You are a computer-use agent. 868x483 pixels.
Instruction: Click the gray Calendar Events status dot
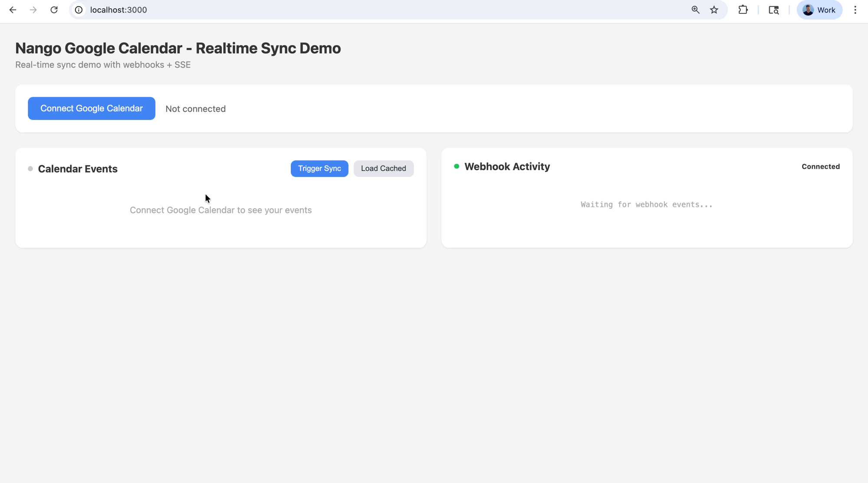pos(30,169)
